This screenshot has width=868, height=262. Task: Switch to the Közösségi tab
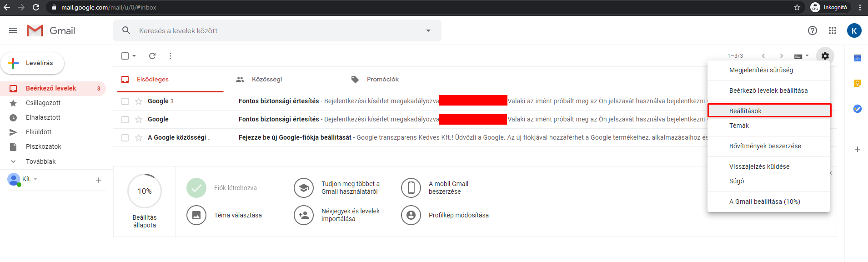(x=259, y=80)
